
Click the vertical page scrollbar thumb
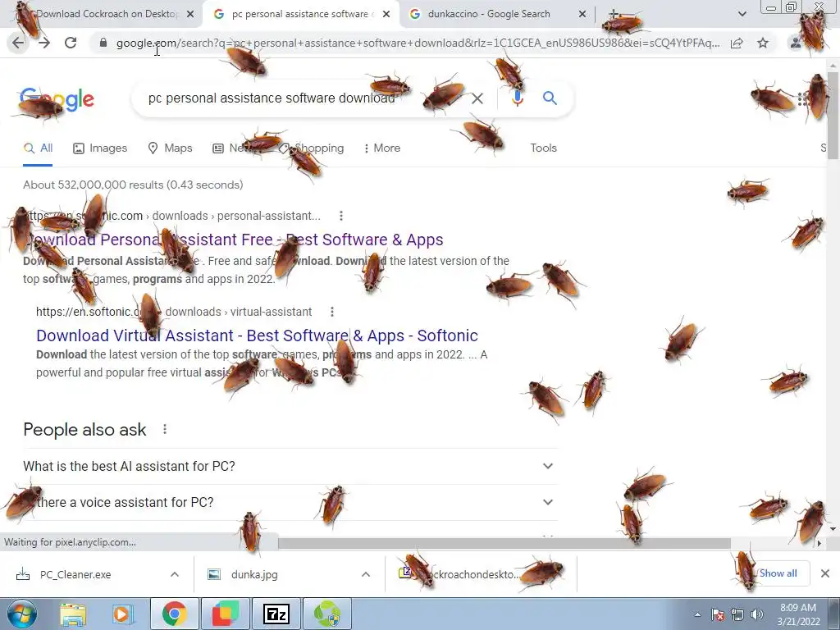tap(833, 116)
